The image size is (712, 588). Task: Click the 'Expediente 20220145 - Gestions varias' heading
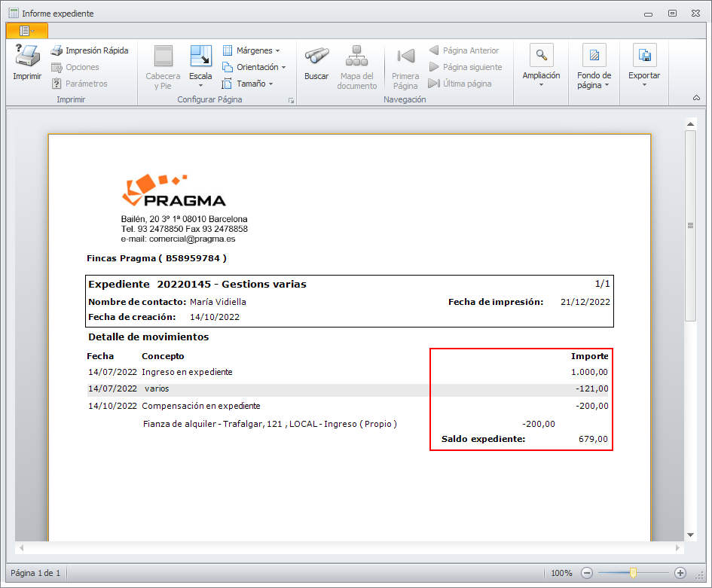click(x=197, y=284)
